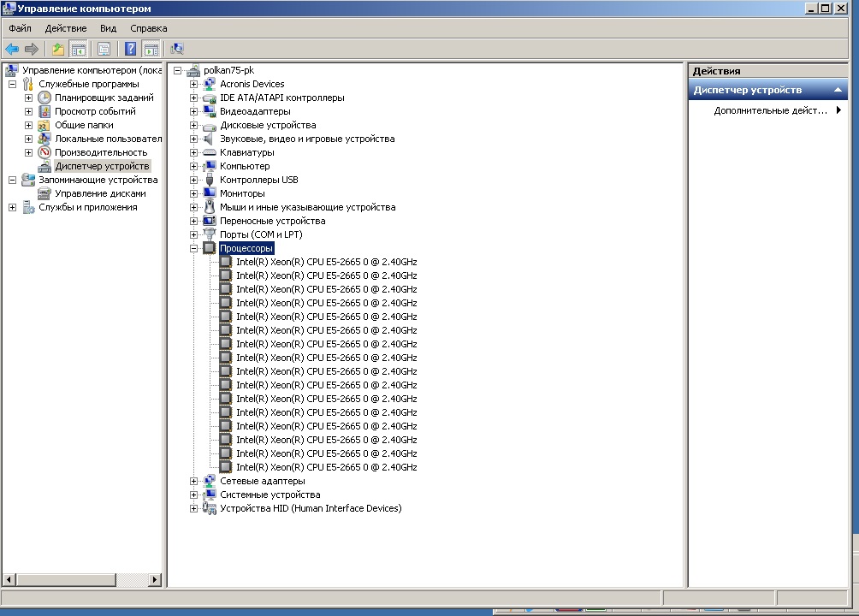Select the Переносные устройства label

click(272, 221)
